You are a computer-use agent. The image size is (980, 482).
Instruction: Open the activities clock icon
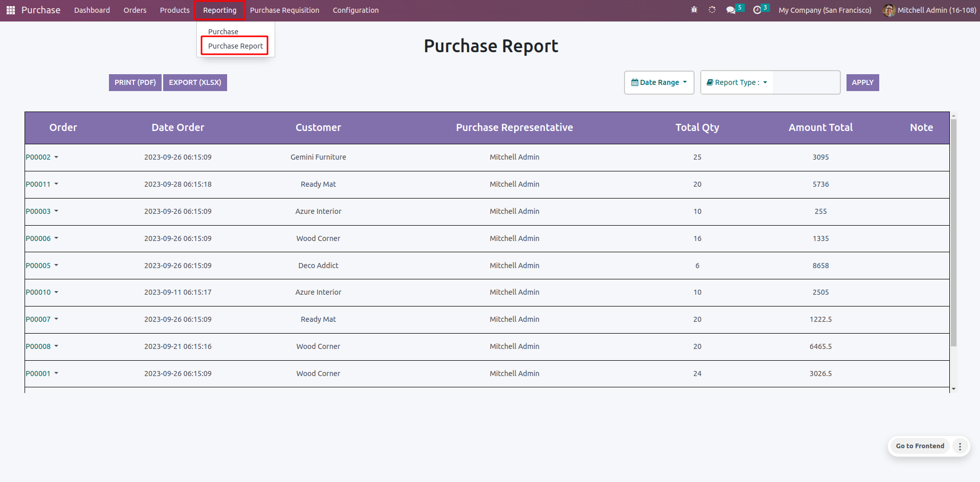tap(757, 10)
